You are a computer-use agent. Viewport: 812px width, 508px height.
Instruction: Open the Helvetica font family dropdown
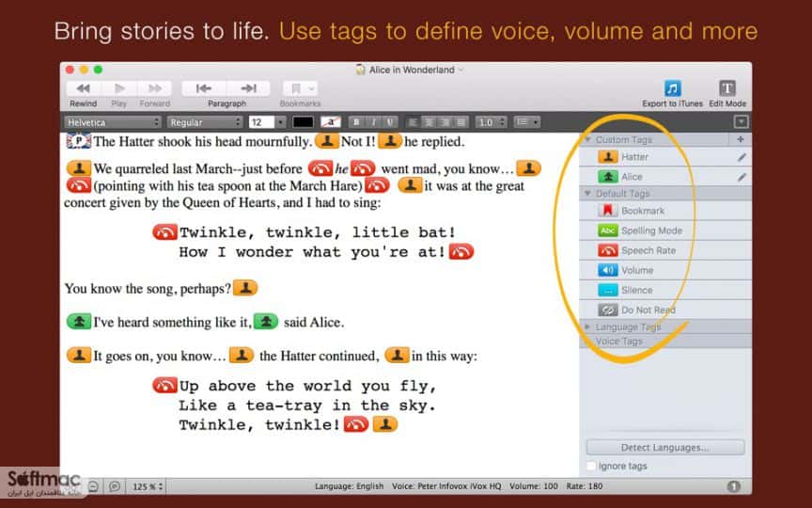click(113, 122)
